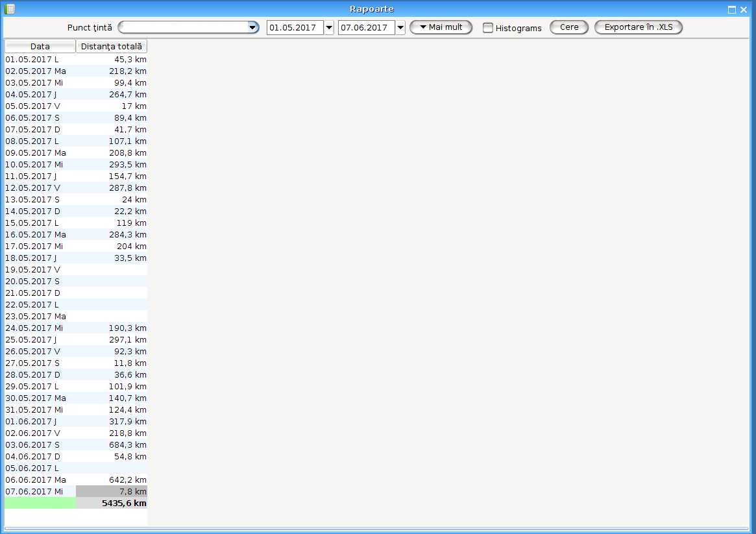This screenshot has height=534, width=756.
Task: Open the Punct țintă dropdown
Action: tap(252, 27)
